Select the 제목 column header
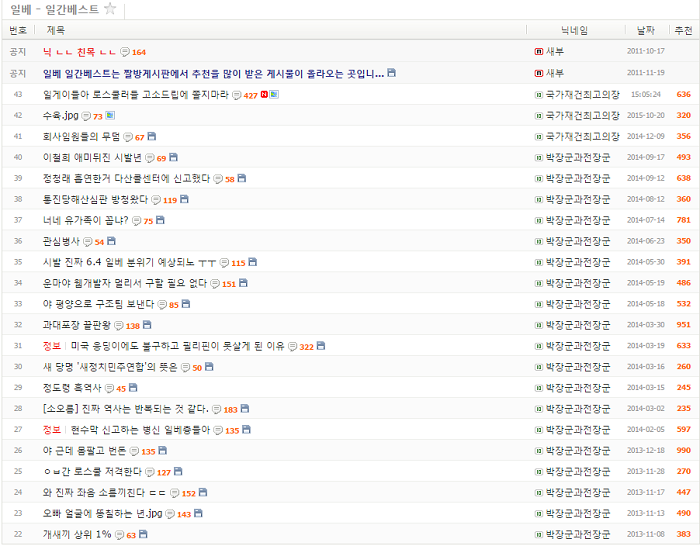The width and height of the screenshot is (700, 546). (x=56, y=30)
